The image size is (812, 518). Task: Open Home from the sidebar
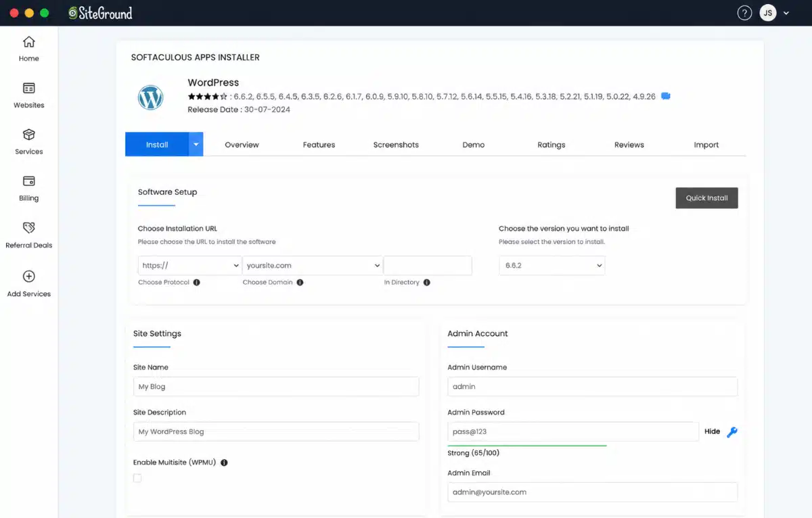28,49
